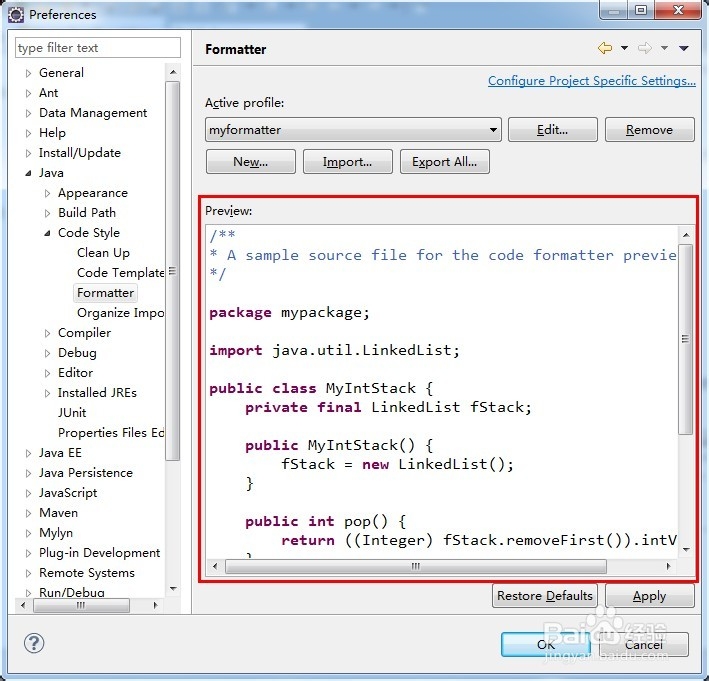The width and height of the screenshot is (709, 681).
Task: Click the Apply button
Action: (x=649, y=596)
